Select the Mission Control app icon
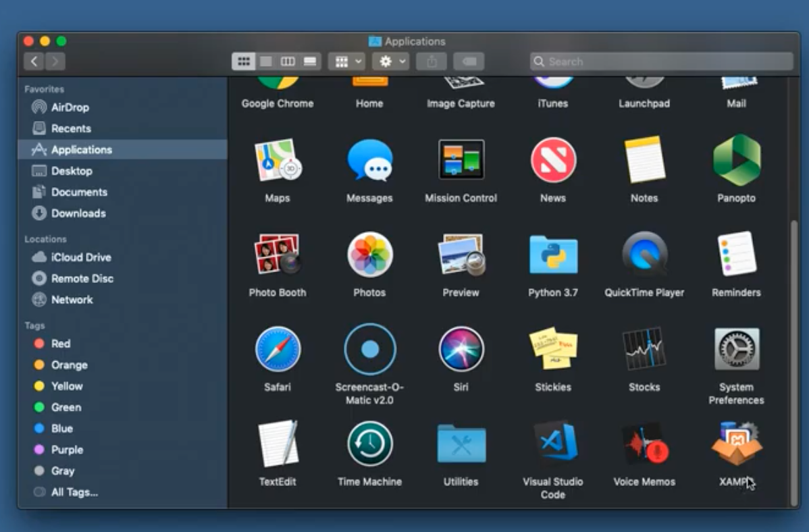The width and height of the screenshot is (809, 532). 461,159
